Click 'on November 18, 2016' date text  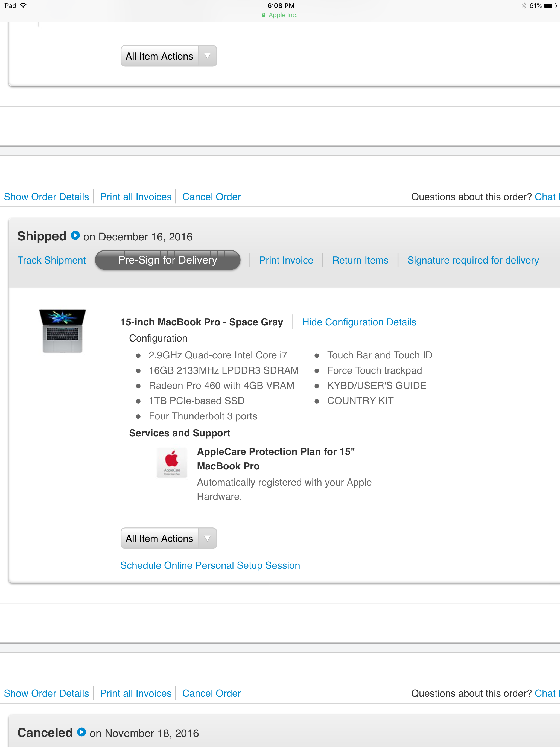click(144, 733)
